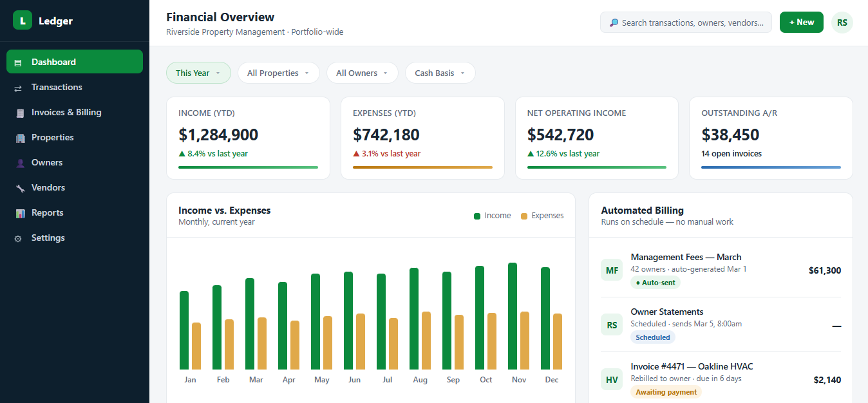Click the $742,180 expenses value
868x403 pixels.
point(386,135)
